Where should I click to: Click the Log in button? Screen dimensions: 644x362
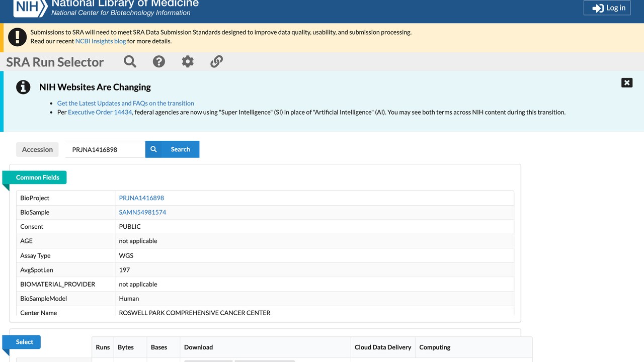607,8
